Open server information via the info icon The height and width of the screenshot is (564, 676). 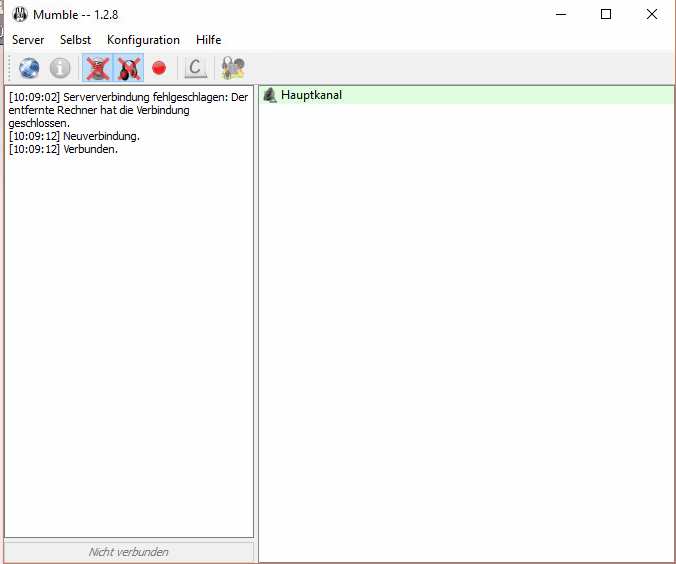pyautogui.click(x=60, y=68)
